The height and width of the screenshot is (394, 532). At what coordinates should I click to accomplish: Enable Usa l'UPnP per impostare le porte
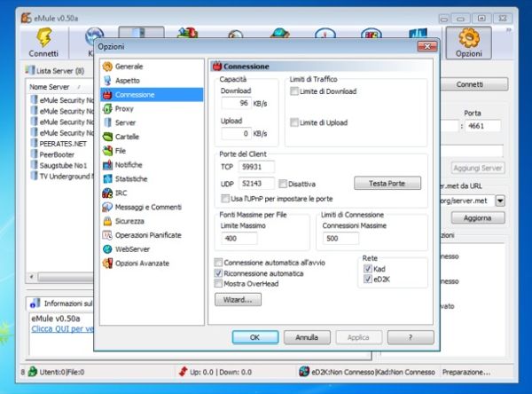(225, 199)
